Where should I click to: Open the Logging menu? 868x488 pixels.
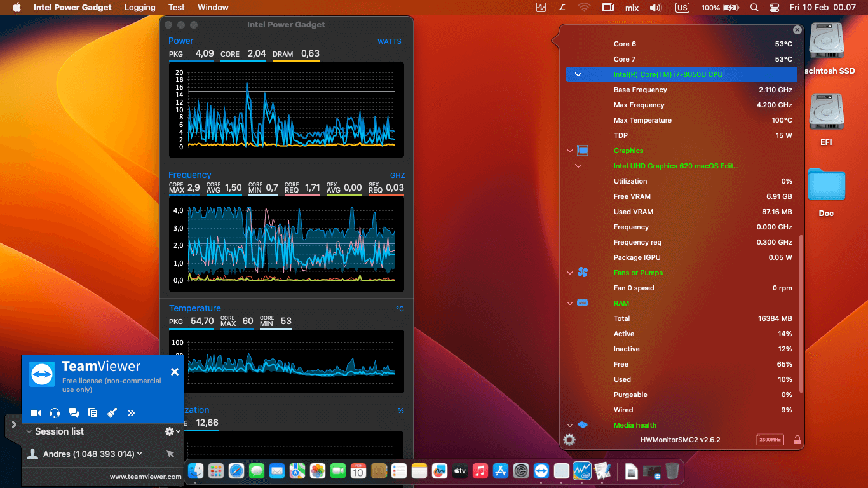coord(140,8)
